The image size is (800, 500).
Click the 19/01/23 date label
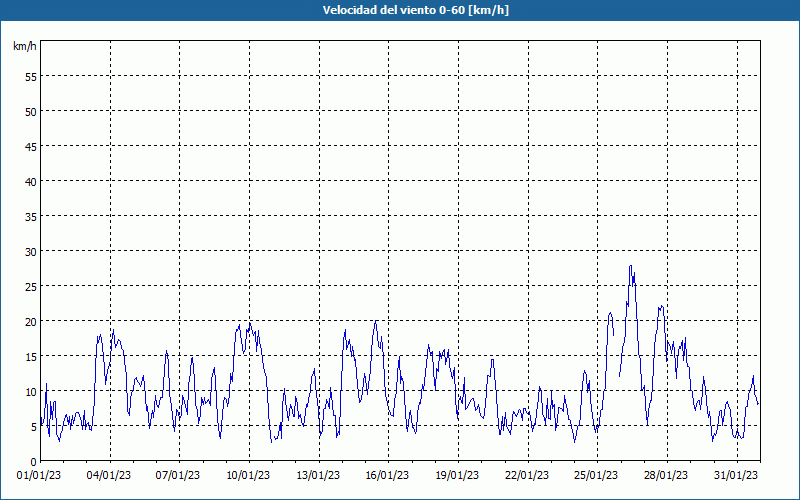click(x=457, y=475)
